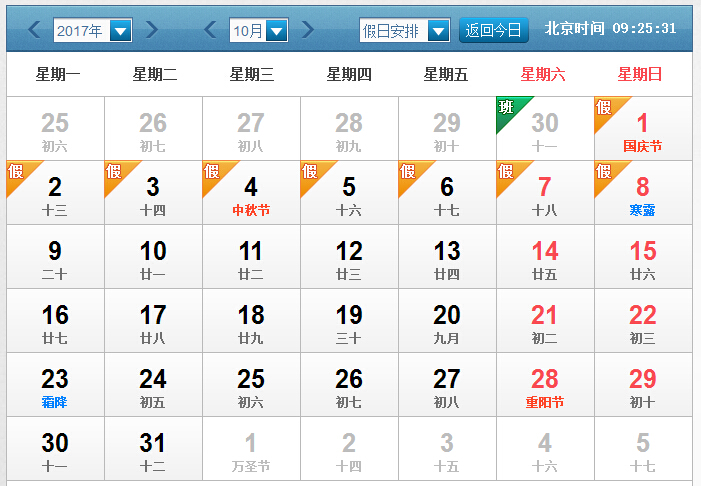Go to previous month arrow beside 10月
701x486 pixels.
210,30
